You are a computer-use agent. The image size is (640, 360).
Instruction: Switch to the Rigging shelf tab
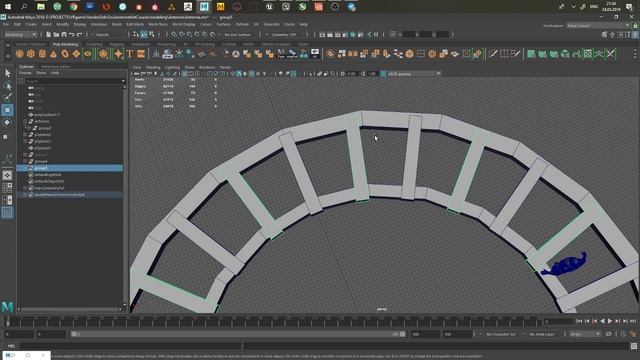click(117, 44)
